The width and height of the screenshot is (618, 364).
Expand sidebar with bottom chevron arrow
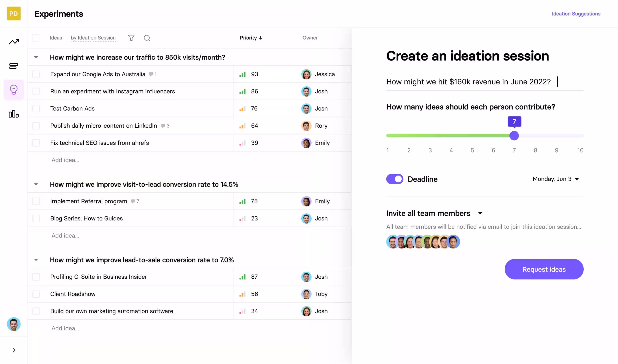[x=14, y=350]
